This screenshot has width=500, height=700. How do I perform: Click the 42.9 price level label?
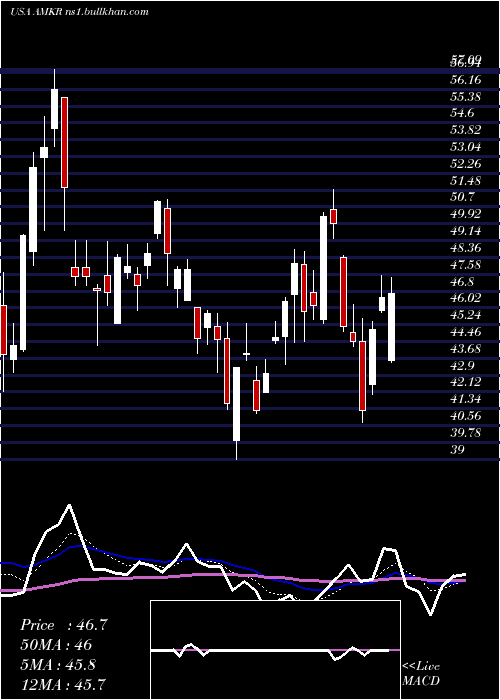coord(462,366)
